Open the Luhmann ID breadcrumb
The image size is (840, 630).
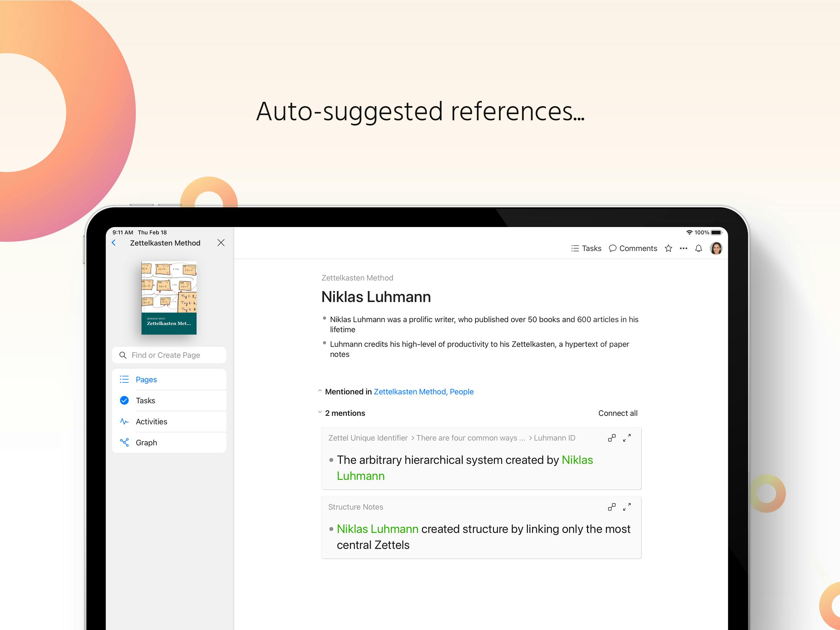[554, 438]
